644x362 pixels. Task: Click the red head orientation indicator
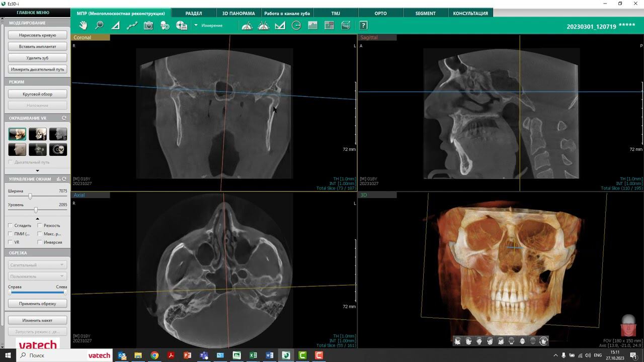point(628,325)
